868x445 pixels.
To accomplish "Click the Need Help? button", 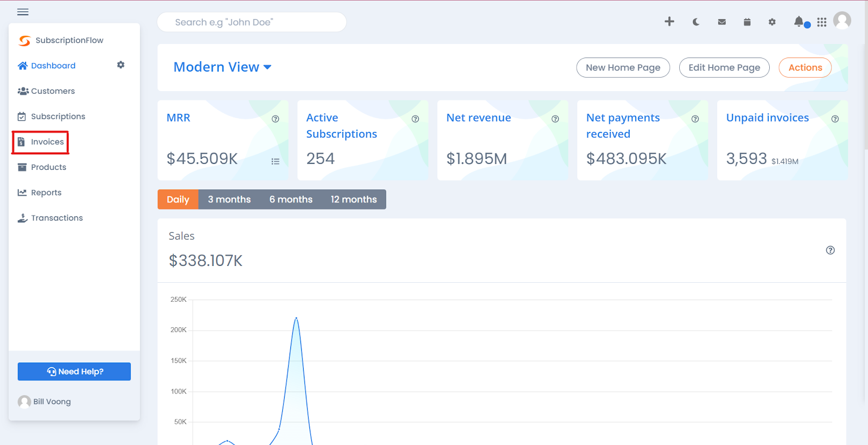I will pos(74,372).
